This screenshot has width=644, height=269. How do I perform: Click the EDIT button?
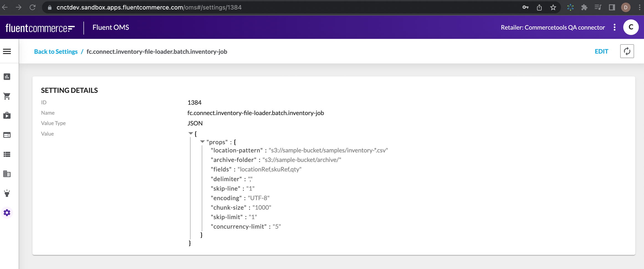point(601,51)
